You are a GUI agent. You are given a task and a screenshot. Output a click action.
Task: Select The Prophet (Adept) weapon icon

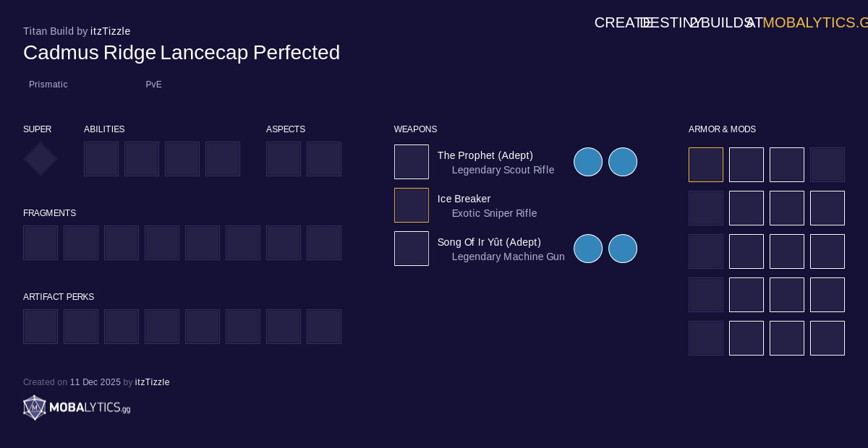412,162
